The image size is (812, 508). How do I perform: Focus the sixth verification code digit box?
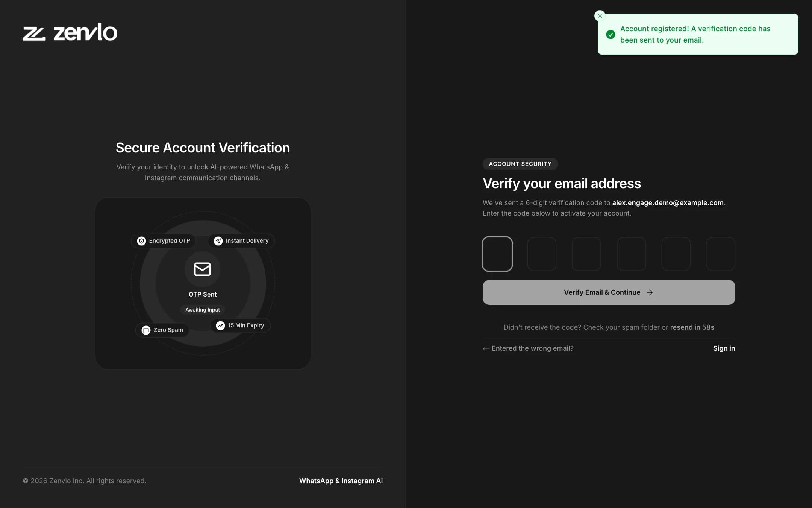720,254
